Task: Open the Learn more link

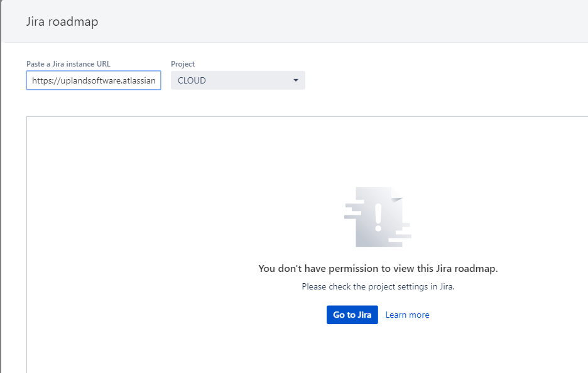Action: 407,315
